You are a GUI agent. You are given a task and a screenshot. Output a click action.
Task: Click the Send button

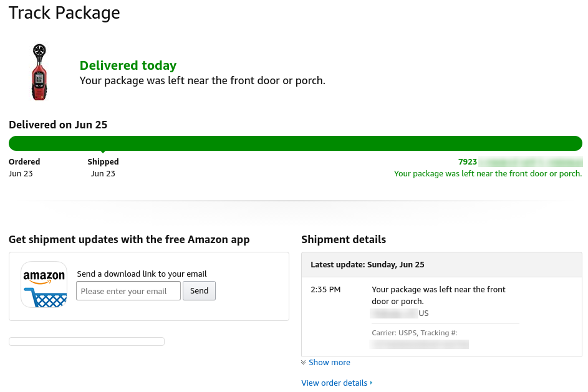199,290
